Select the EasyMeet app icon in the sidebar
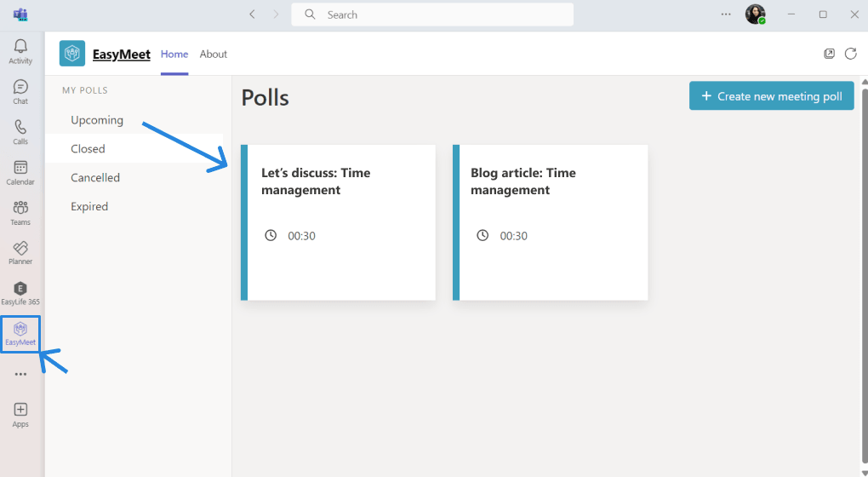 coord(20,332)
